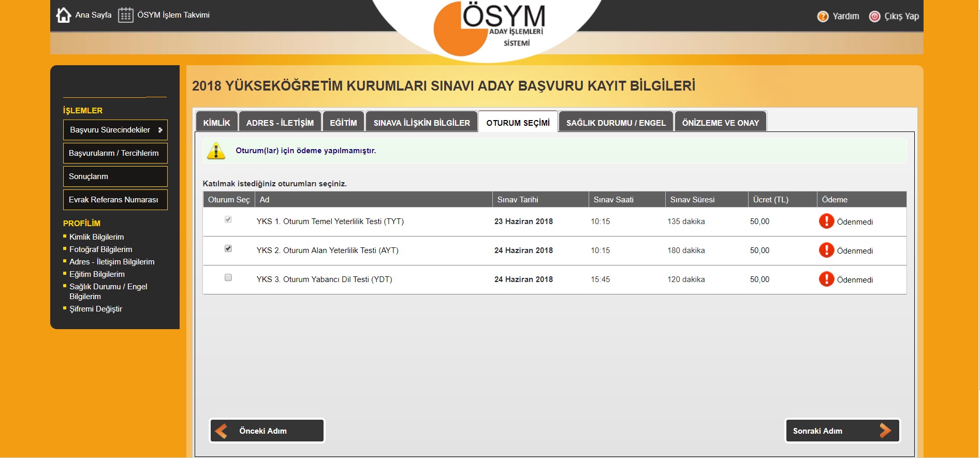Switch to the KİMLİK tab
This screenshot has width=980, height=458.
[x=216, y=122]
